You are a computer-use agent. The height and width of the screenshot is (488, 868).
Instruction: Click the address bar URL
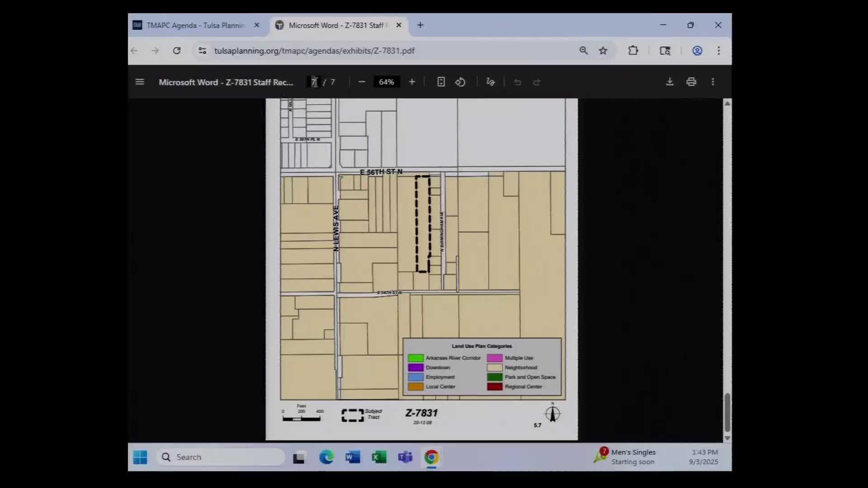click(x=314, y=51)
